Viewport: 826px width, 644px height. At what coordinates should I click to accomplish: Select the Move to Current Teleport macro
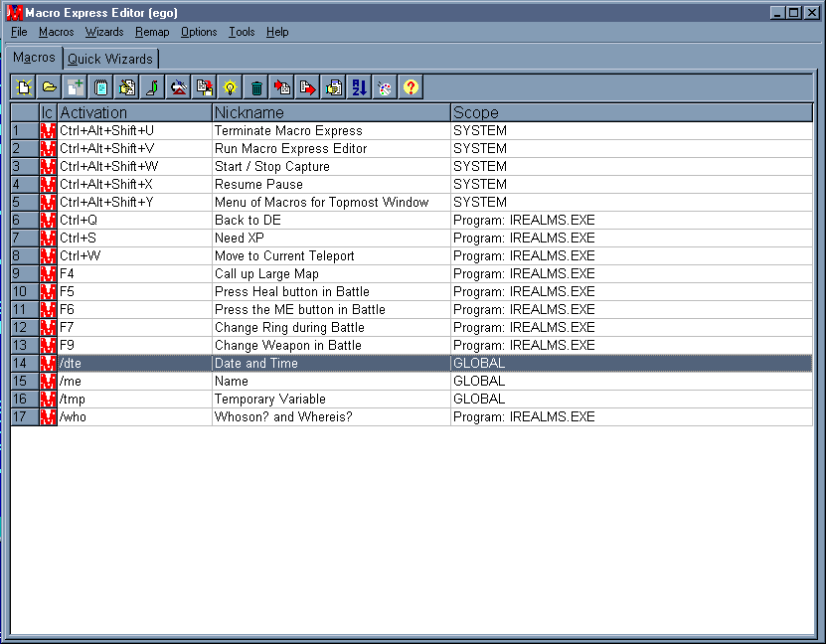pos(331,256)
